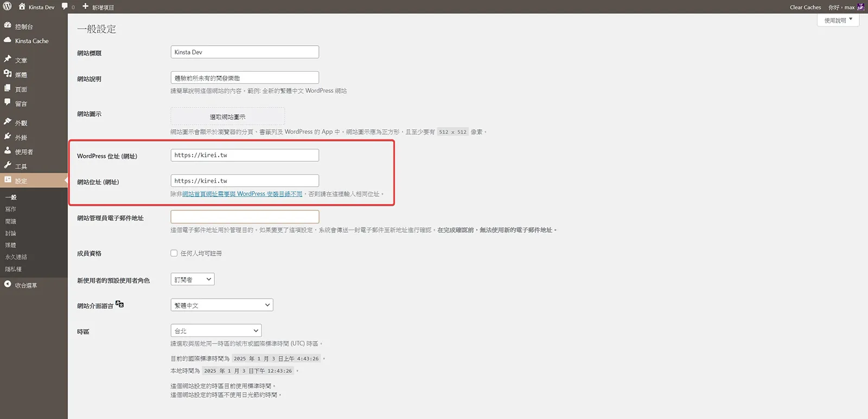Open the 寫作 settings submenu item
The image size is (868, 419).
11,209
